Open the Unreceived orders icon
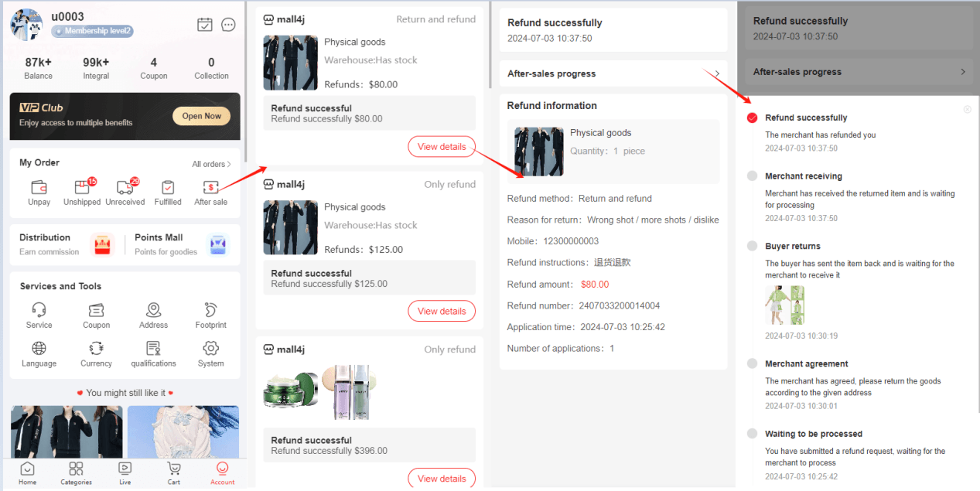This screenshot has height=491, width=980. [x=125, y=187]
